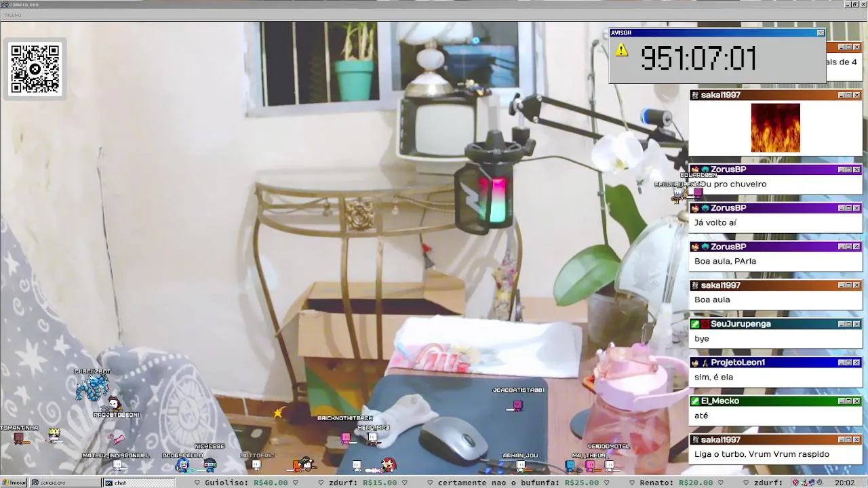Screen dimensions: 868x488
Task: Click the fire image in sakai1997's message
Action: click(x=775, y=127)
